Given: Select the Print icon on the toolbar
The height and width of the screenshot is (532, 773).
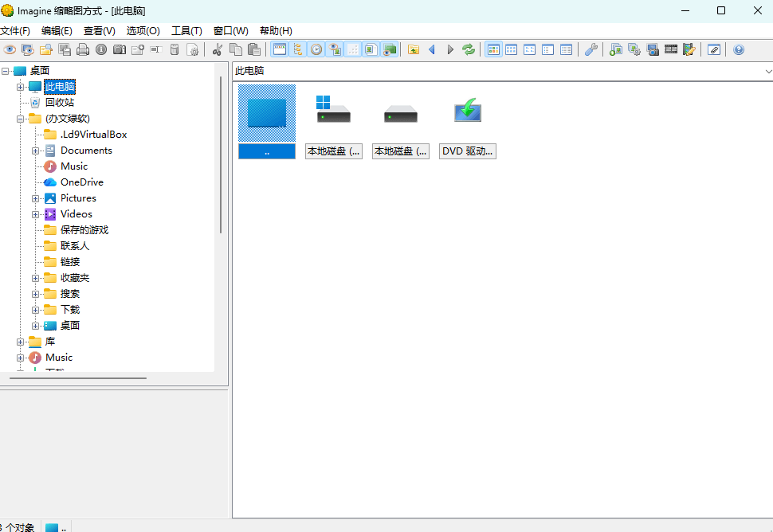Looking at the screenshot, I should point(83,49).
